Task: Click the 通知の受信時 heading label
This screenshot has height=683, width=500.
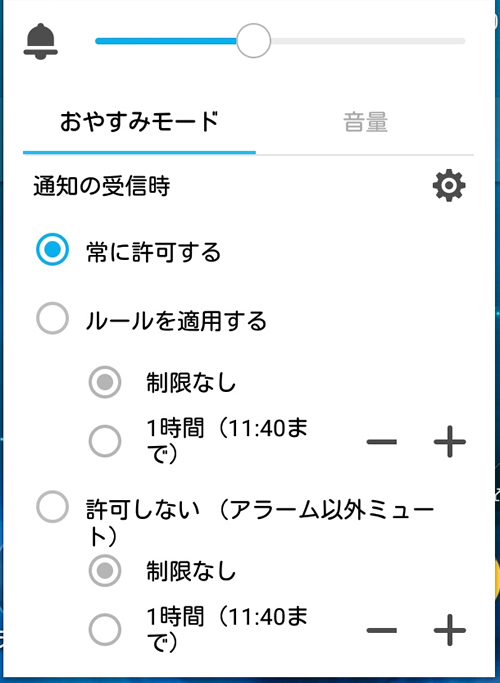Action: pyautogui.click(x=101, y=186)
